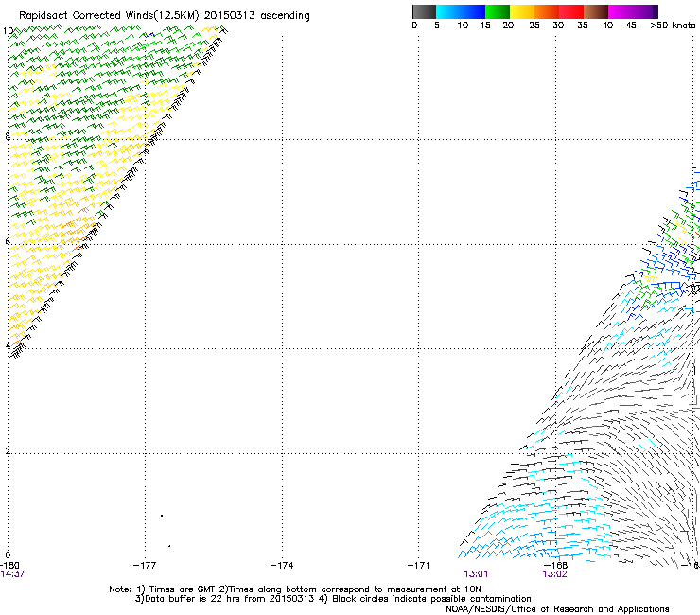The height and width of the screenshot is (615, 700).
Task: Click the red 30-35 knots legend swatch
Action: [571, 11]
